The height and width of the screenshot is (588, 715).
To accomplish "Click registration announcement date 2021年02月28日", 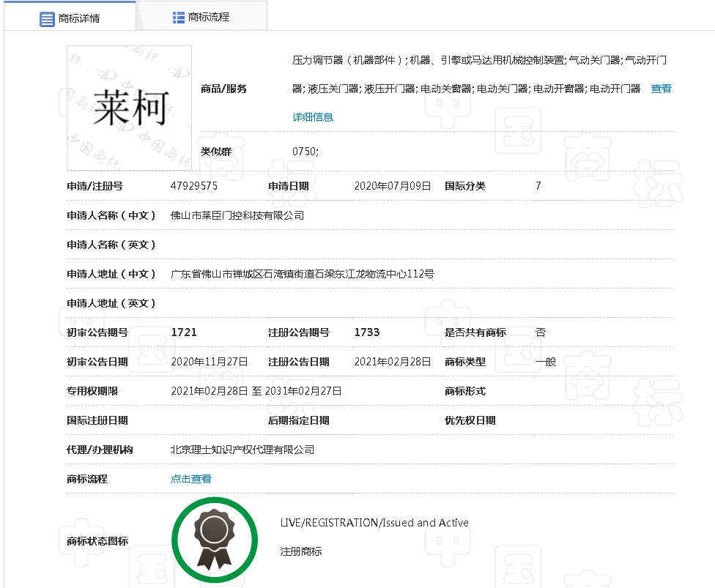I will 393,362.
